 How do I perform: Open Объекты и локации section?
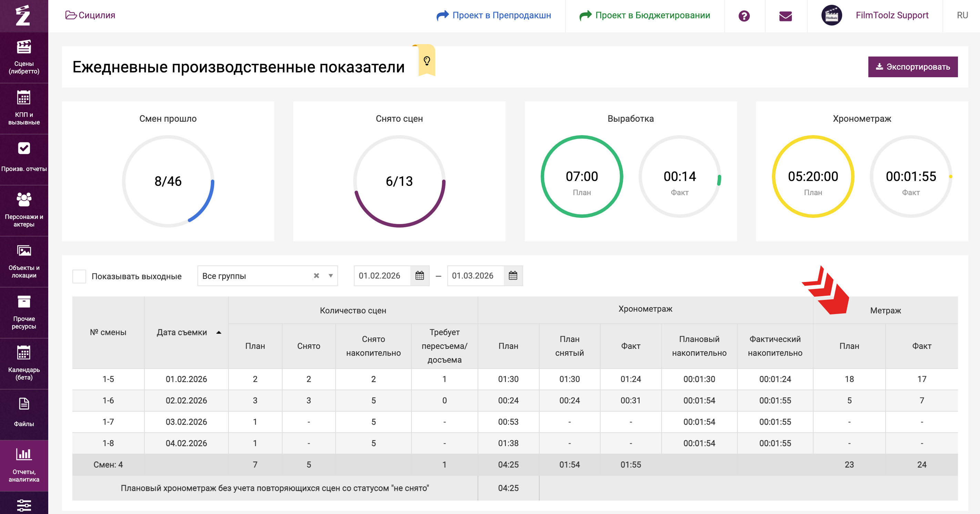click(x=23, y=261)
